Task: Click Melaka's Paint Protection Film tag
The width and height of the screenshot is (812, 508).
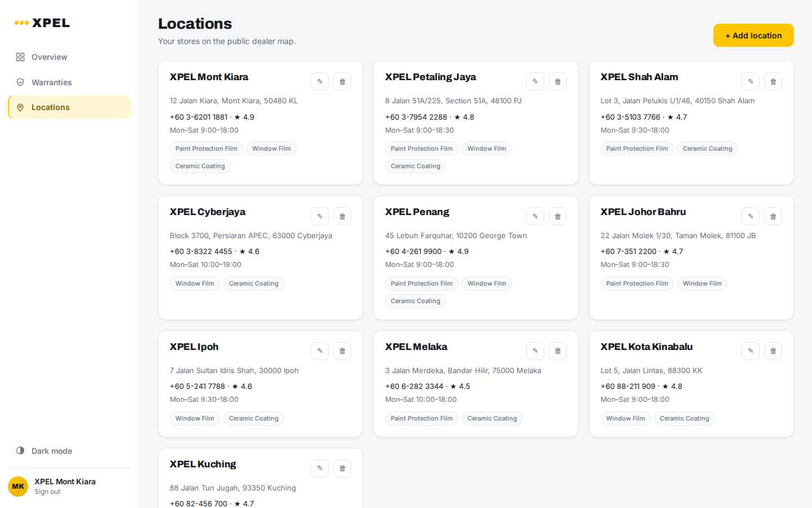Action: point(422,419)
